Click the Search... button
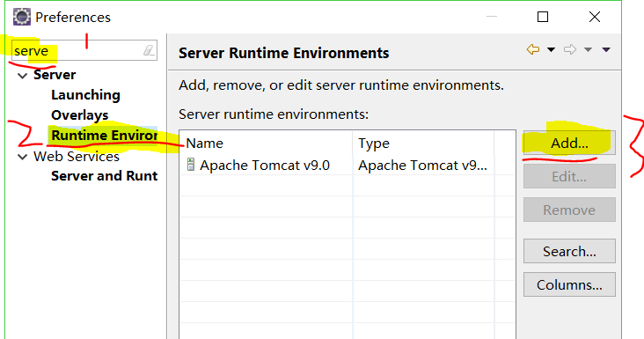The image size is (644, 339). pos(569,251)
